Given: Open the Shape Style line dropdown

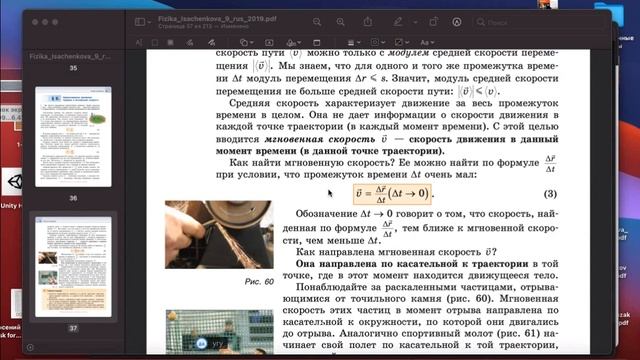Looking at the screenshot, I should coord(353,42).
